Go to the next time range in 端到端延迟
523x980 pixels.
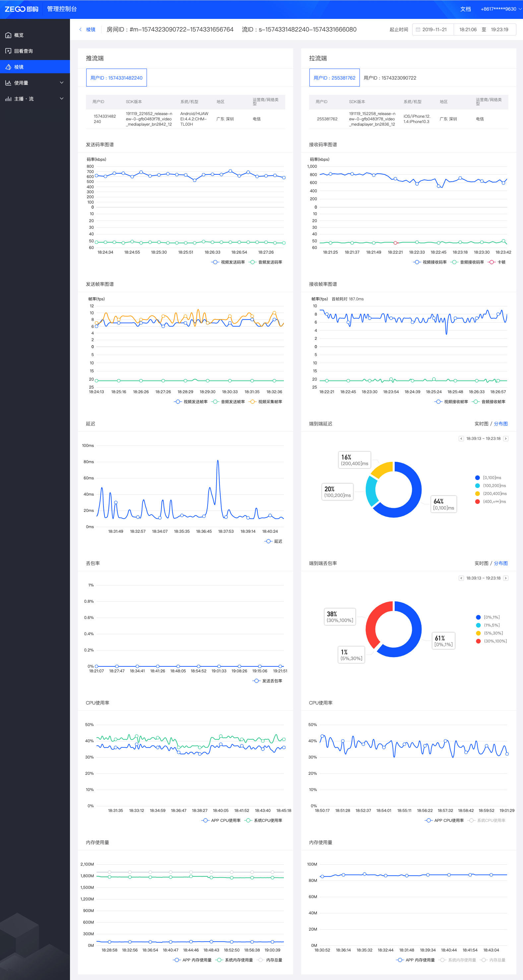pos(505,439)
